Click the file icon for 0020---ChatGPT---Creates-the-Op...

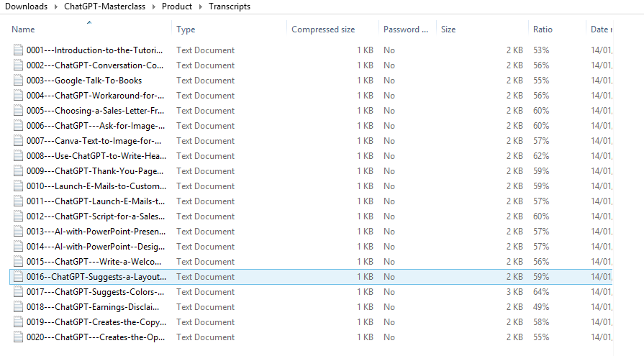18,337
